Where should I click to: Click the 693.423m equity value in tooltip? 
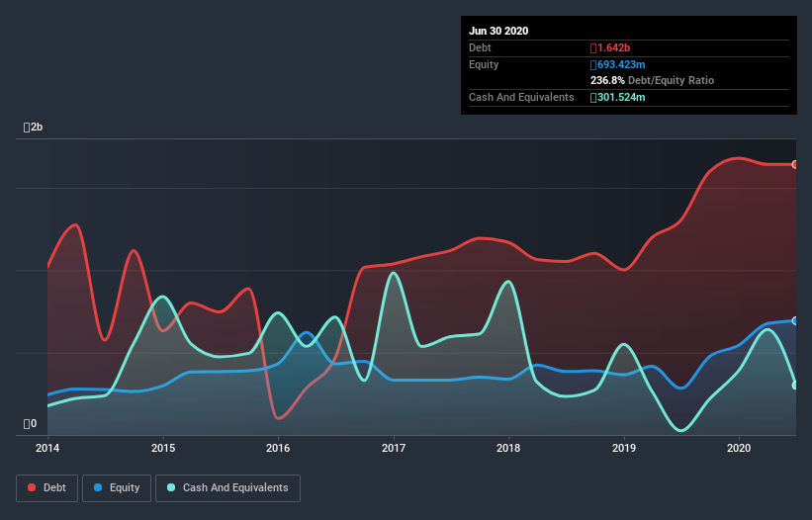click(618, 64)
